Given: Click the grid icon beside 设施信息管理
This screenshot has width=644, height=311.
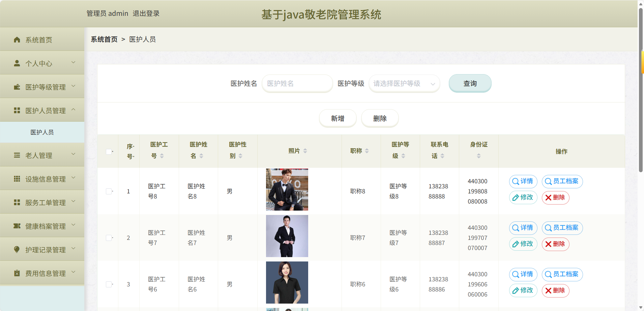Looking at the screenshot, I should [x=17, y=179].
